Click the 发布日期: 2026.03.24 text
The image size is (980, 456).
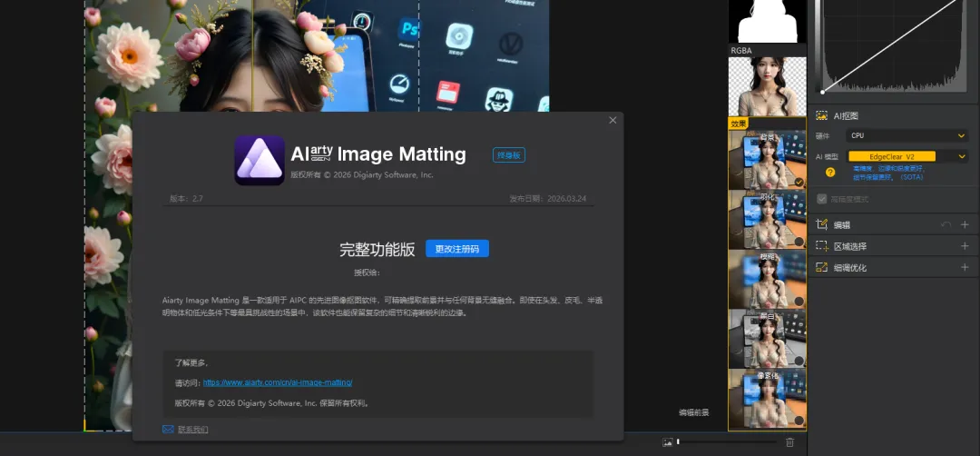click(548, 198)
